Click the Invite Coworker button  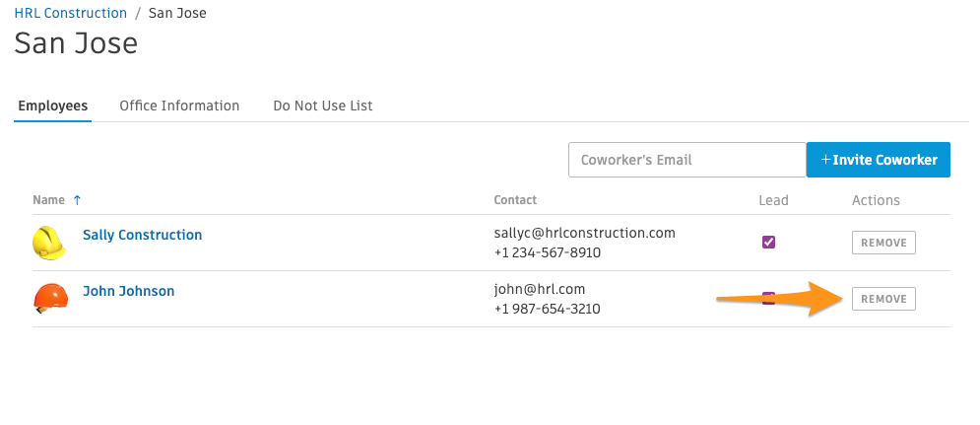[879, 160]
